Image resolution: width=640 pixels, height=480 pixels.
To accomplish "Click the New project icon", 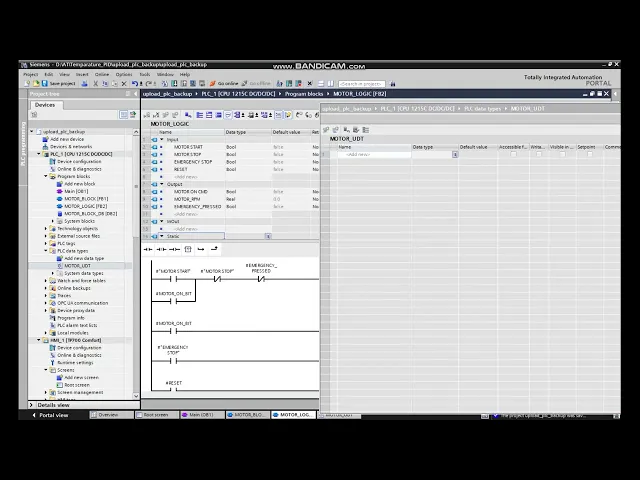I will (27, 84).
